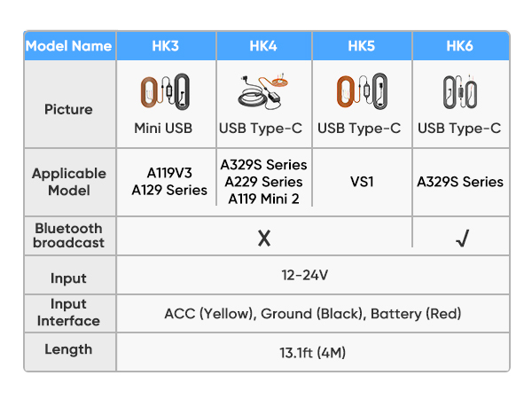Viewport: 532px width, 399px height.
Task: Click the Bluetooth broadcast X mark
Action: (264, 238)
